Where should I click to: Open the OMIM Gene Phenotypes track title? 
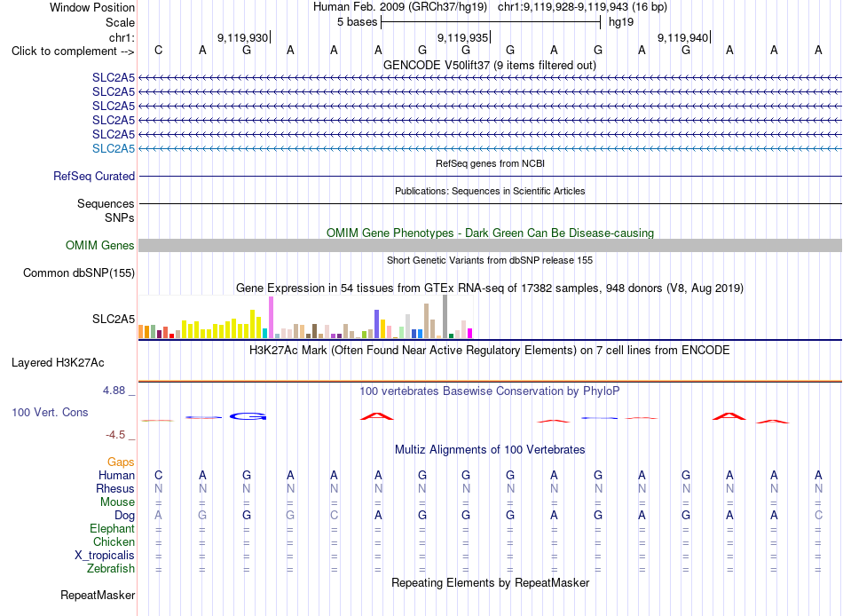[x=490, y=233]
